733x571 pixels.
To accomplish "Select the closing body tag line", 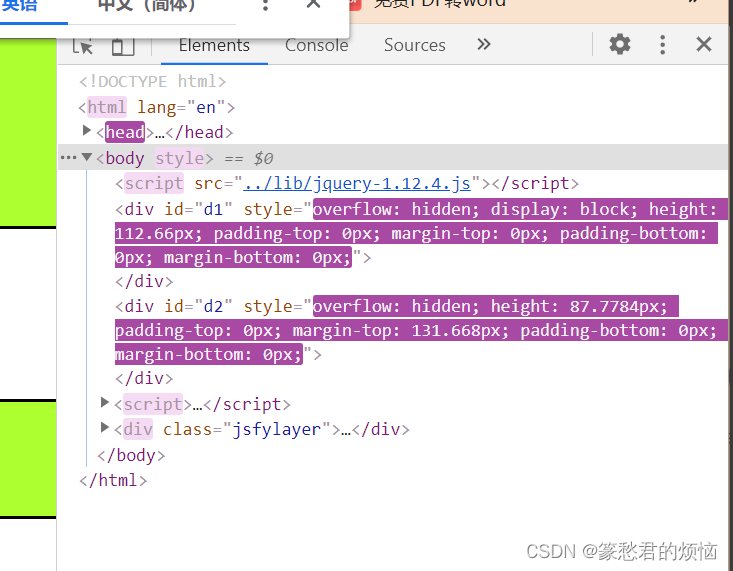I will point(131,455).
